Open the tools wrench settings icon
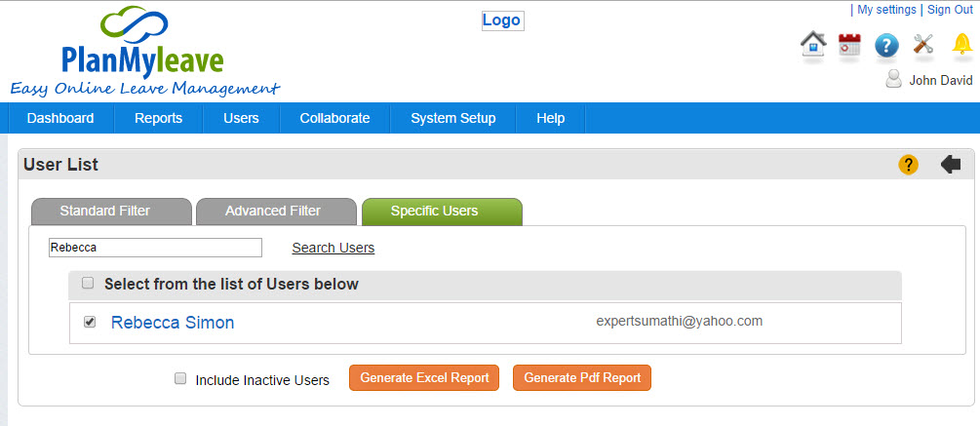 pos(923,44)
